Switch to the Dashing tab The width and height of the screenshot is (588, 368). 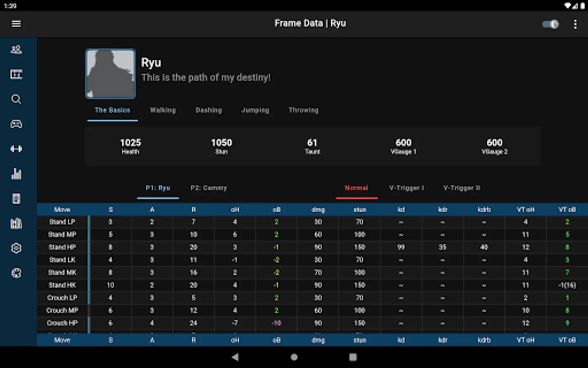pos(209,110)
